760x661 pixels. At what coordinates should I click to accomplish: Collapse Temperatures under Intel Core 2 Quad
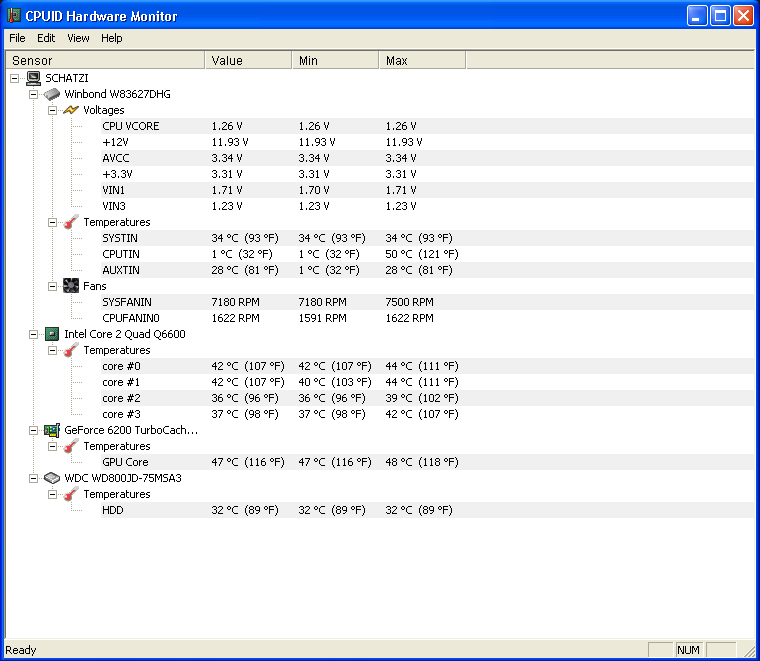[x=52, y=350]
